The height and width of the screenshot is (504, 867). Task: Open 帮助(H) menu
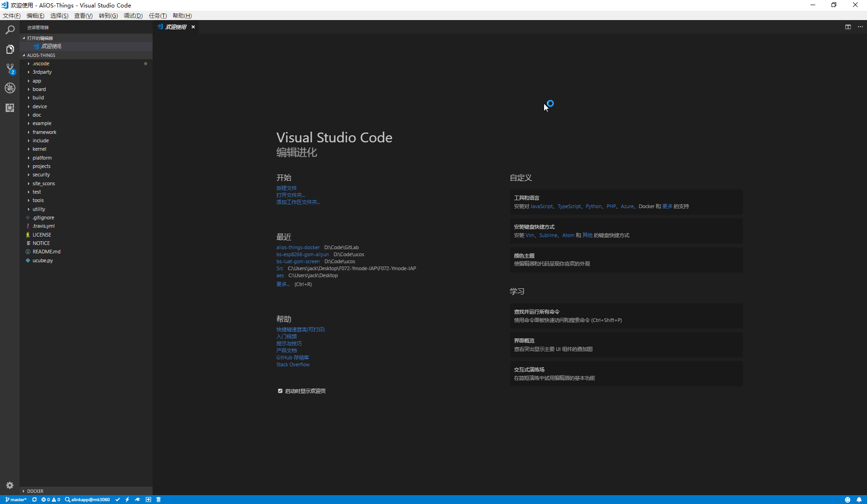click(x=182, y=16)
